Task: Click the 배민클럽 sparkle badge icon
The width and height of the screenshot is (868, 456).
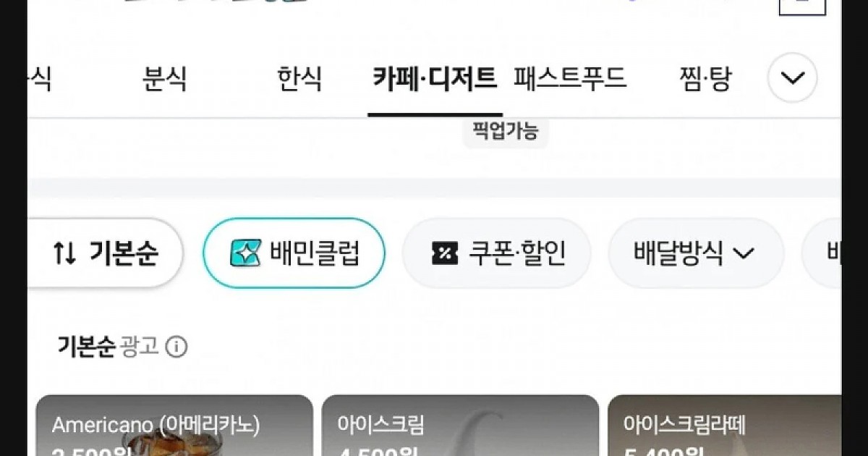Action: click(245, 253)
